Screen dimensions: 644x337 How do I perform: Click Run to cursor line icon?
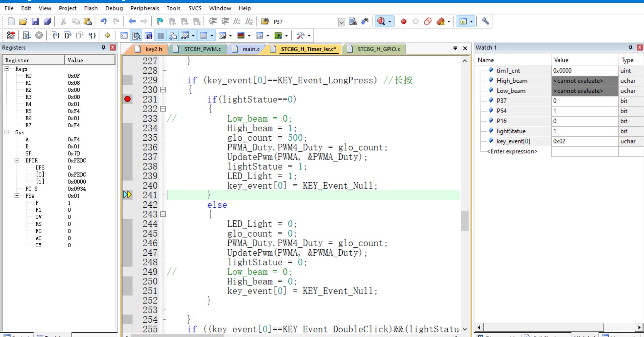point(92,35)
